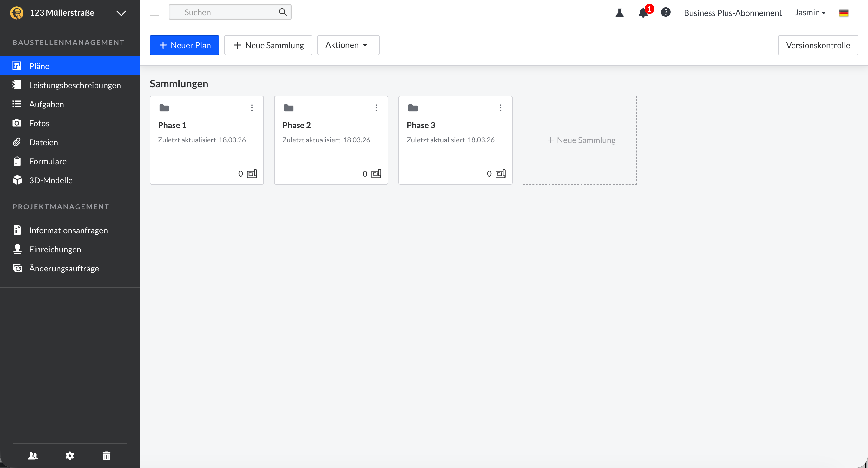Expand the Jasmin user menu
Image resolution: width=868 pixels, height=468 pixels.
point(810,12)
